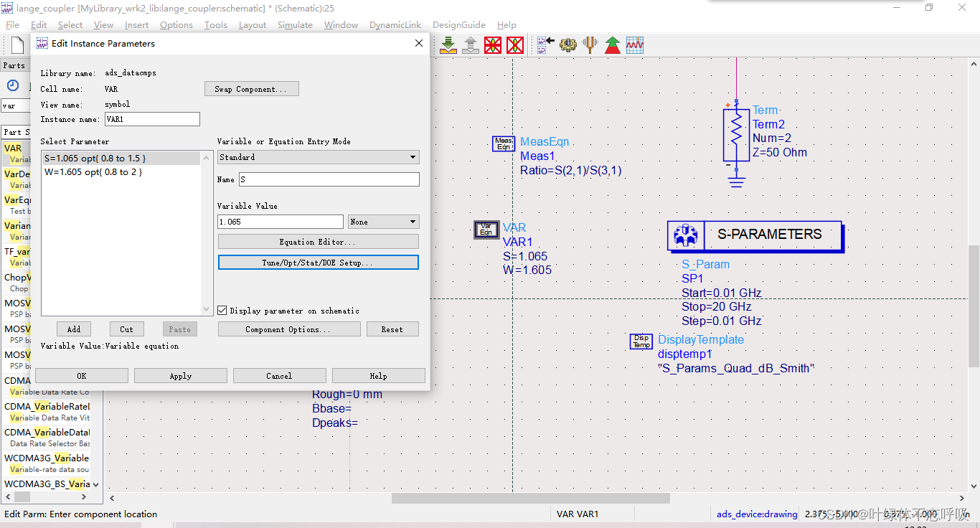Click the Push Into Hierarchy down-arrow icon
980x528 pixels.
point(448,45)
